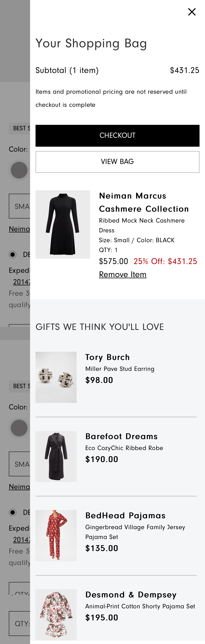Click the Barefoot Dreams brand name
This screenshot has height=644, width=205.
(121, 436)
